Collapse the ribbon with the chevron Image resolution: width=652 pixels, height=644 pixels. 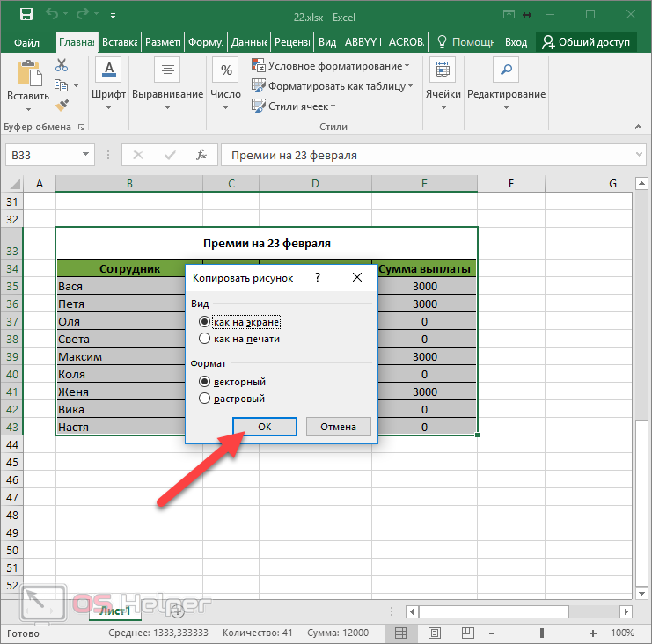tap(638, 127)
